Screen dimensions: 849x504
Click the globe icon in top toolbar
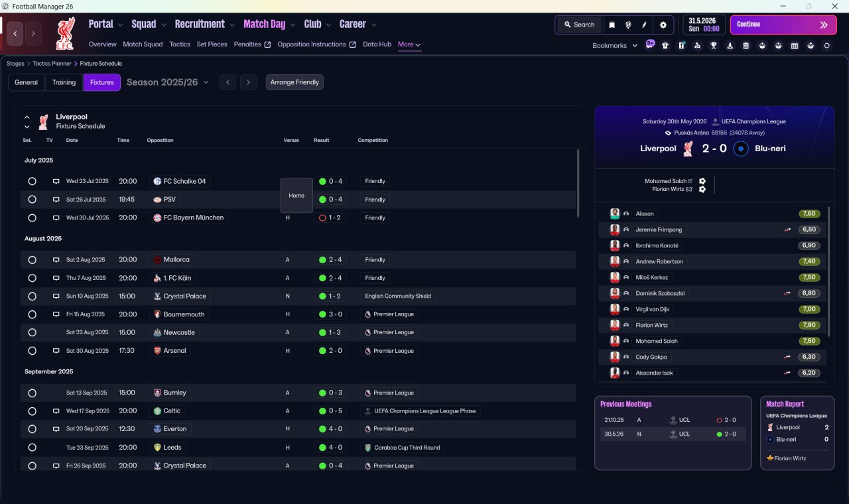click(628, 25)
